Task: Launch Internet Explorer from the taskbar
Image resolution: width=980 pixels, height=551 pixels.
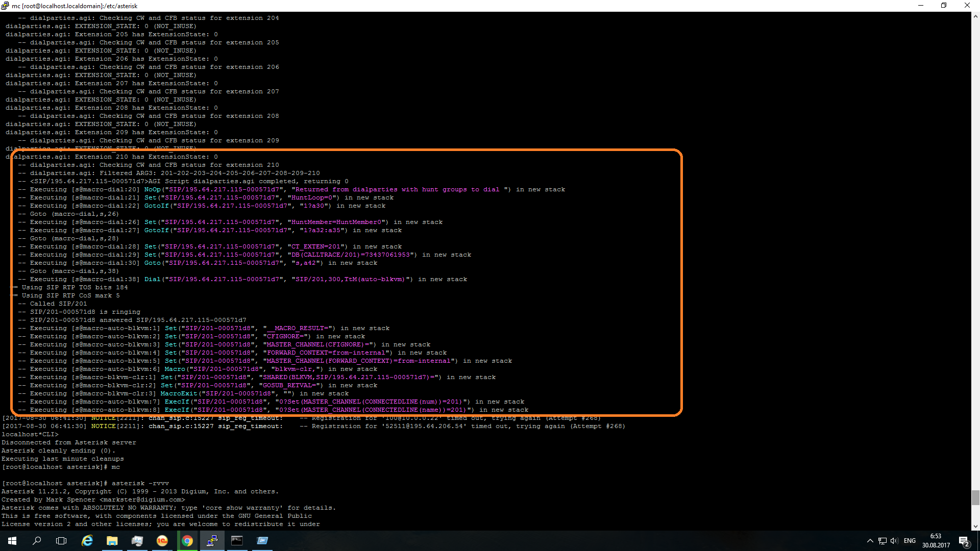Action: (87, 540)
